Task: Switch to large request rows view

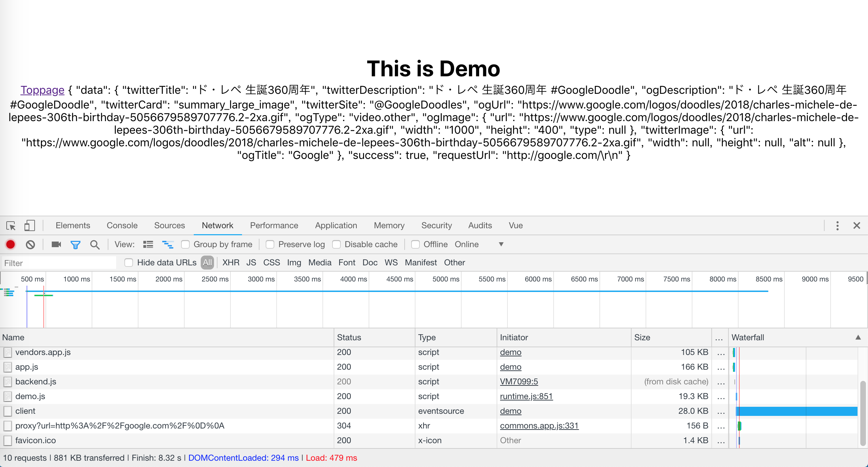Action: click(148, 244)
